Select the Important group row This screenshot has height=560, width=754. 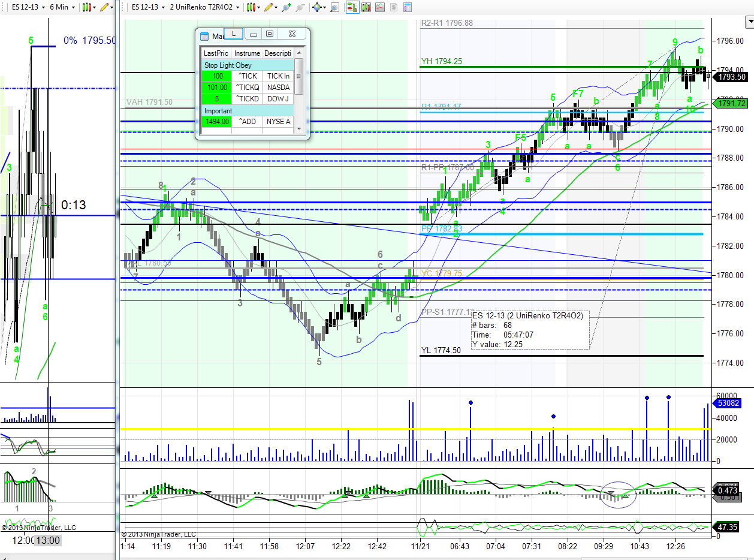[x=247, y=111]
